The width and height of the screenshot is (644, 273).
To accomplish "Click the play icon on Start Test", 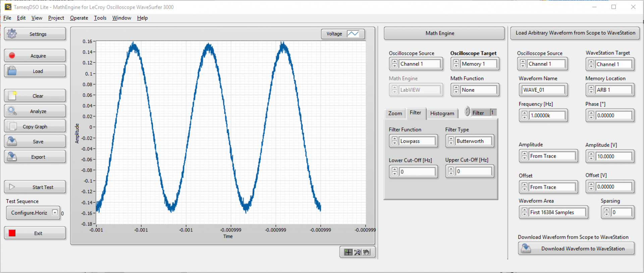I will tap(12, 187).
